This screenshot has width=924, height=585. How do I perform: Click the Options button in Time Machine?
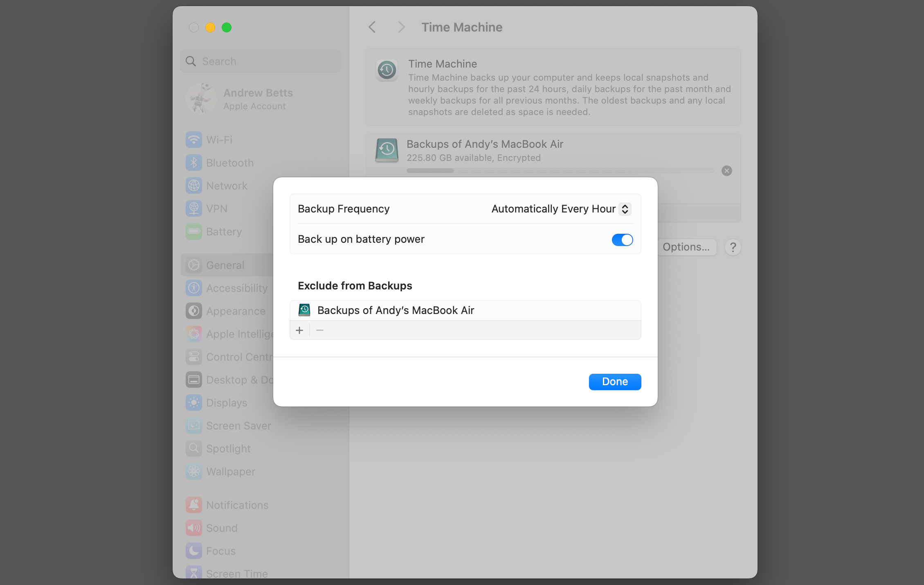point(686,247)
